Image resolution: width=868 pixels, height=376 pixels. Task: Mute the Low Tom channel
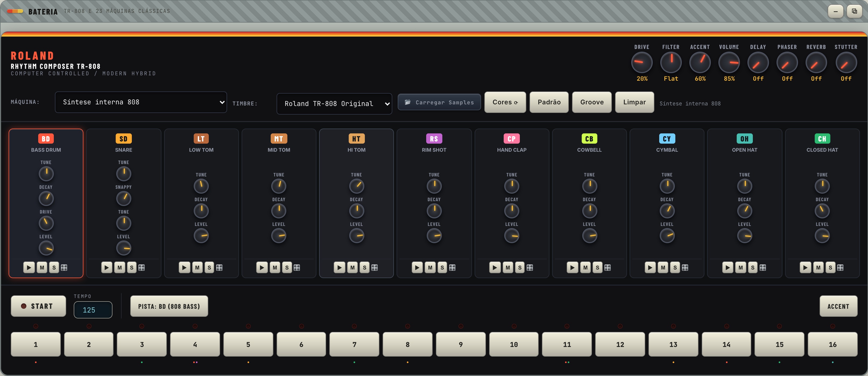coord(197,268)
